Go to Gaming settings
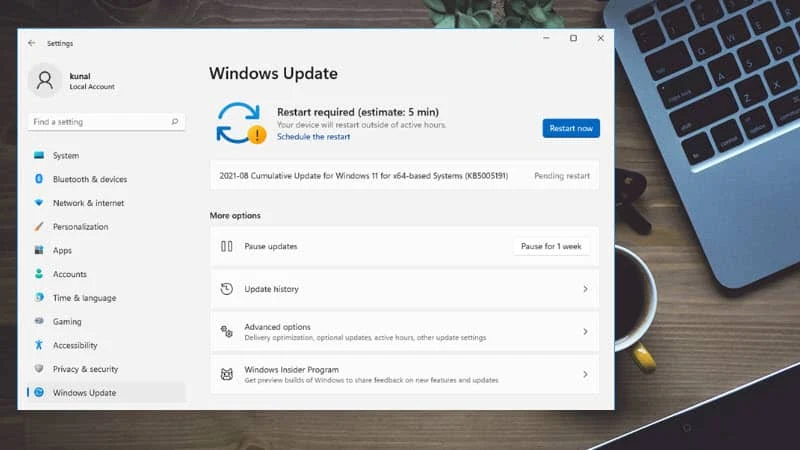This screenshot has height=450, width=800. coord(106,321)
